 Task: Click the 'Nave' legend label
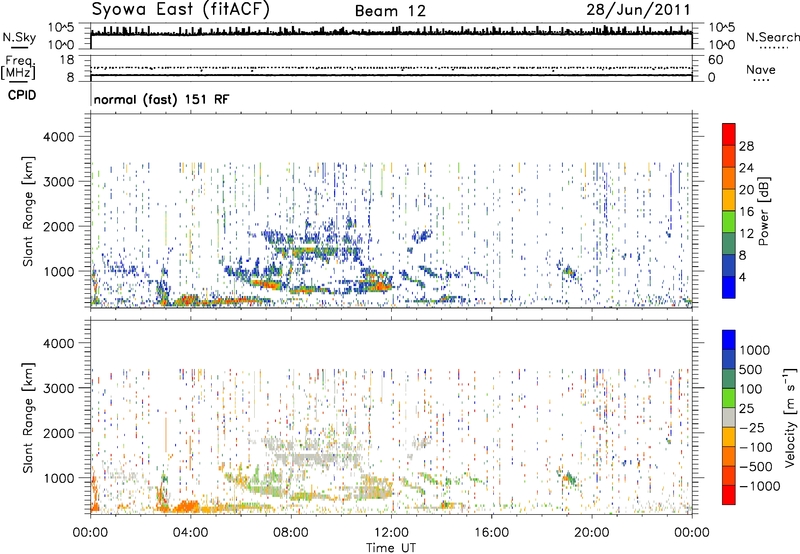tap(760, 70)
